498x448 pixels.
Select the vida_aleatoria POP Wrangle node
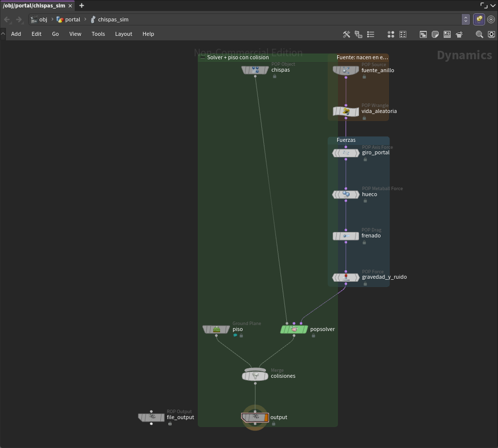pyautogui.click(x=346, y=112)
